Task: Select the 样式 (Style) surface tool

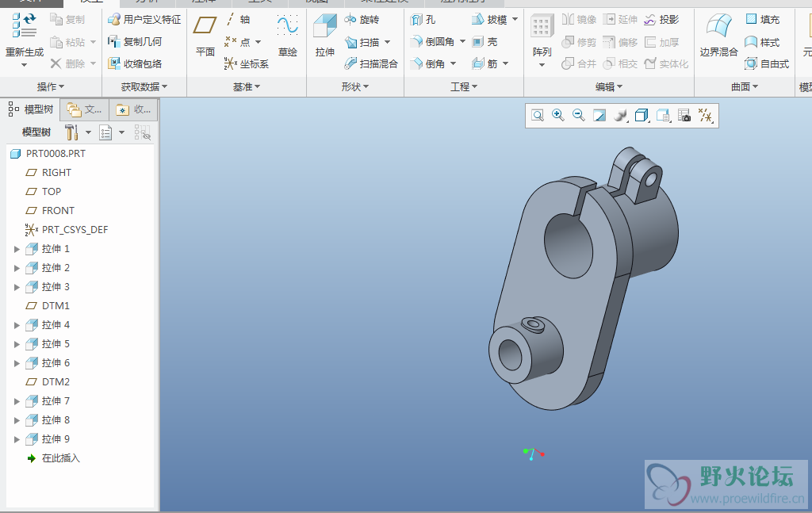Action: tap(762, 42)
